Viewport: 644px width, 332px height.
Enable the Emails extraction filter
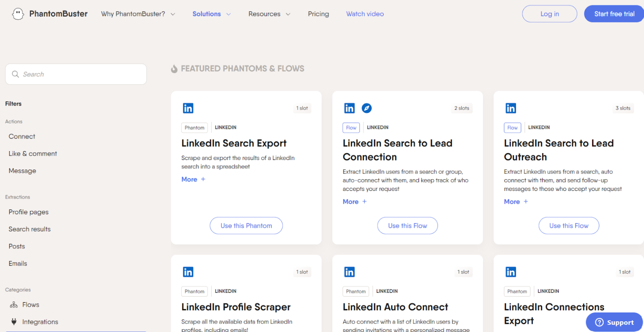click(x=18, y=263)
